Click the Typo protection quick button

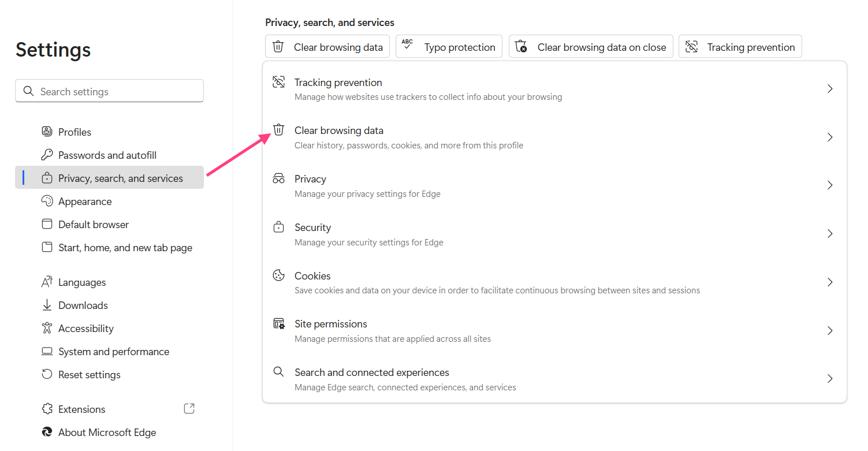[449, 47]
